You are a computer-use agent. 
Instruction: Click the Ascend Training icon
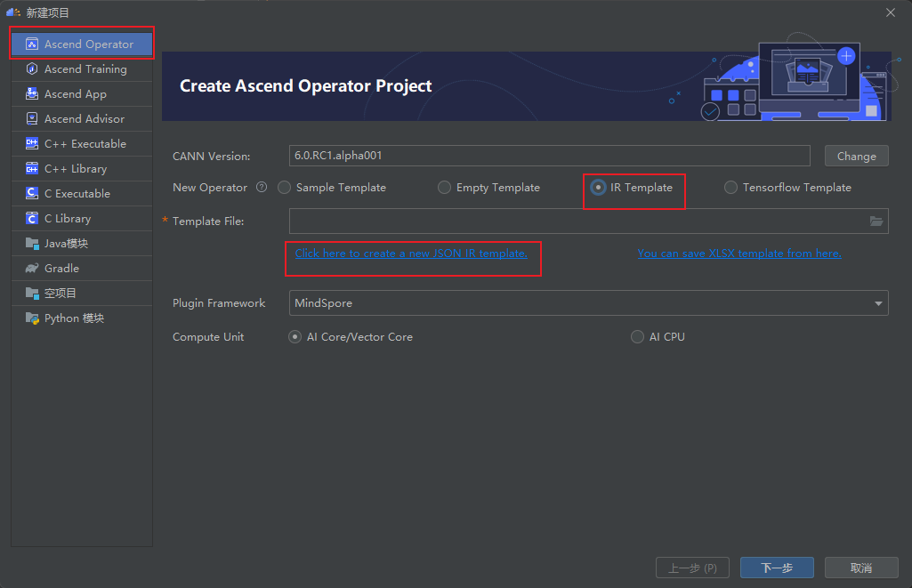pyautogui.click(x=32, y=68)
